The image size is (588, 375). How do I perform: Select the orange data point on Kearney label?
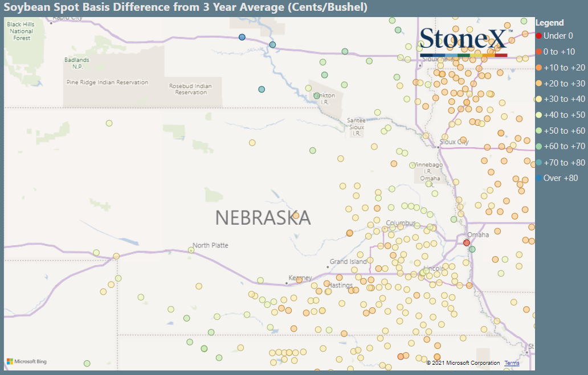point(299,280)
